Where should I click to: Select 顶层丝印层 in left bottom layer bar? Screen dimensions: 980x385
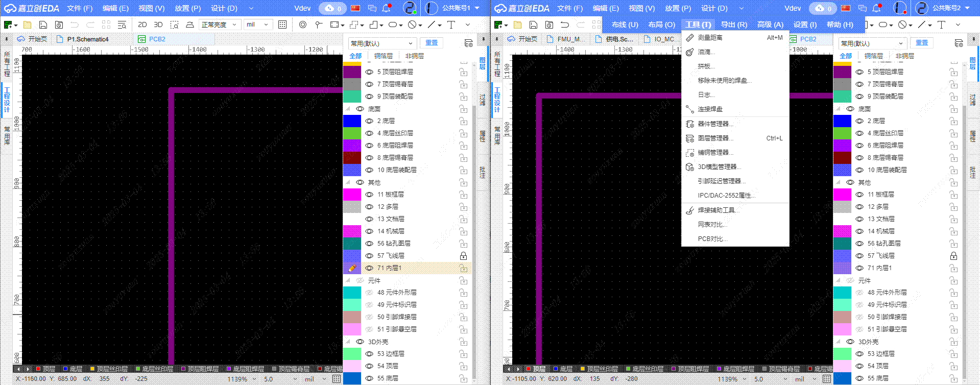111,369
